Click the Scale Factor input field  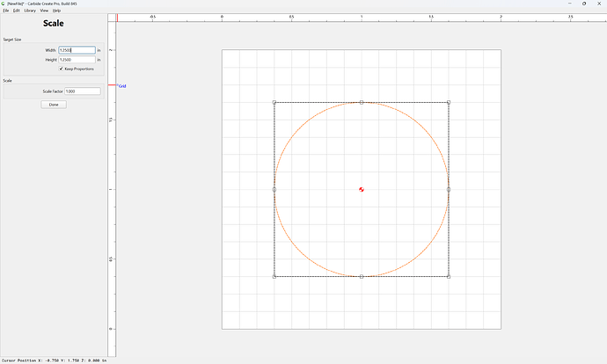(83, 91)
